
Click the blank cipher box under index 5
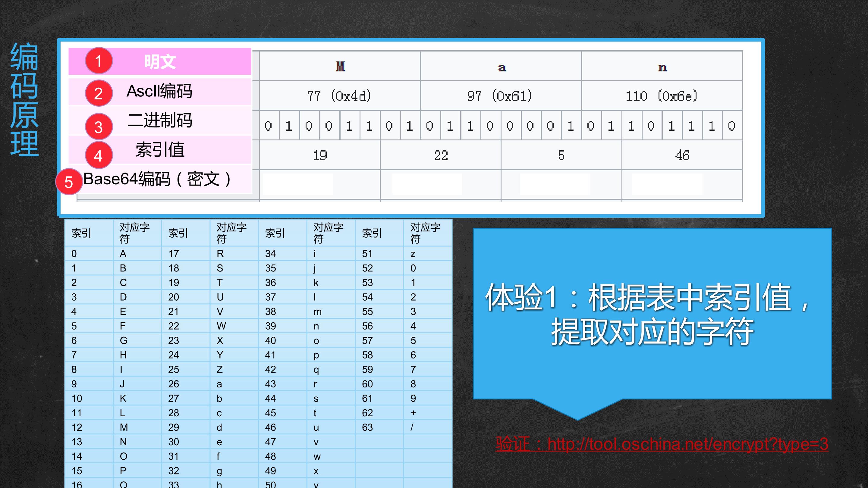click(x=555, y=184)
